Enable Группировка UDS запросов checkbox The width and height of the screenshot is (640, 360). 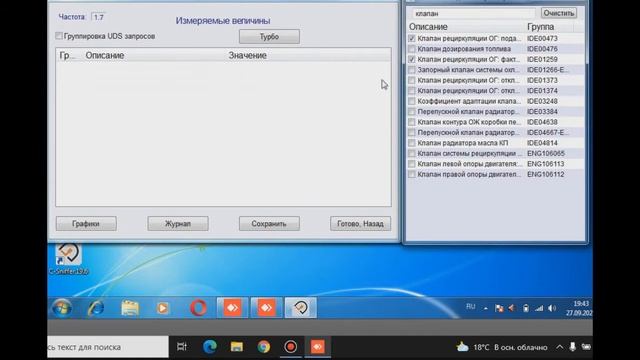point(59,36)
